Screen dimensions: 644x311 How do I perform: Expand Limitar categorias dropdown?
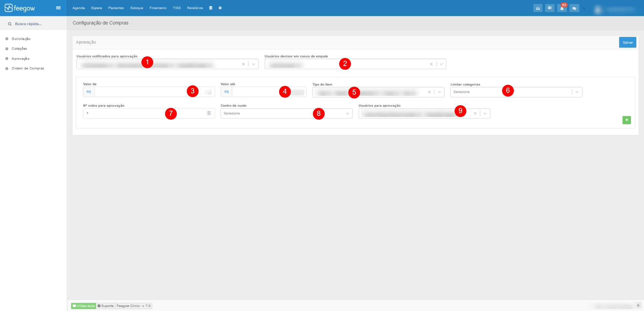pyautogui.click(x=577, y=92)
